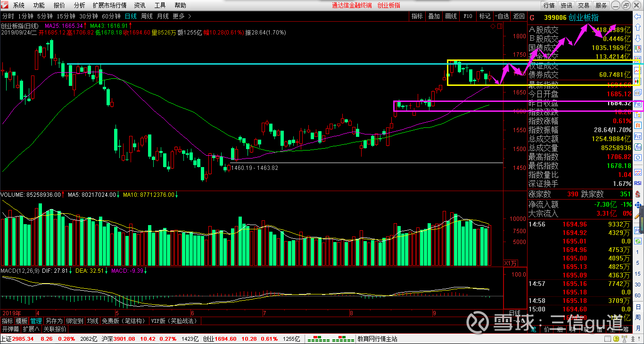The height and width of the screenshot is (344, 644).
Task: Select the 15 minute sidebar shortcut
Action: [638, 273]
